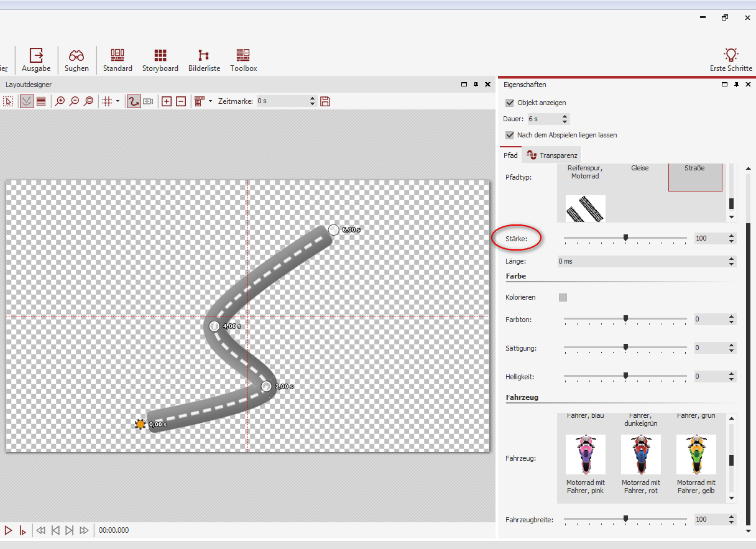
Task: Save the Zeitmarke with the floppy disk icon
Action: (325, 101)
